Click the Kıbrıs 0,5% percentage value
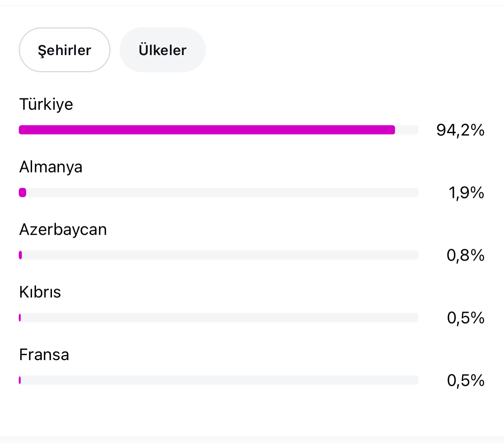Viewport: 504px width, 448px height. click(x=466, y=318)
